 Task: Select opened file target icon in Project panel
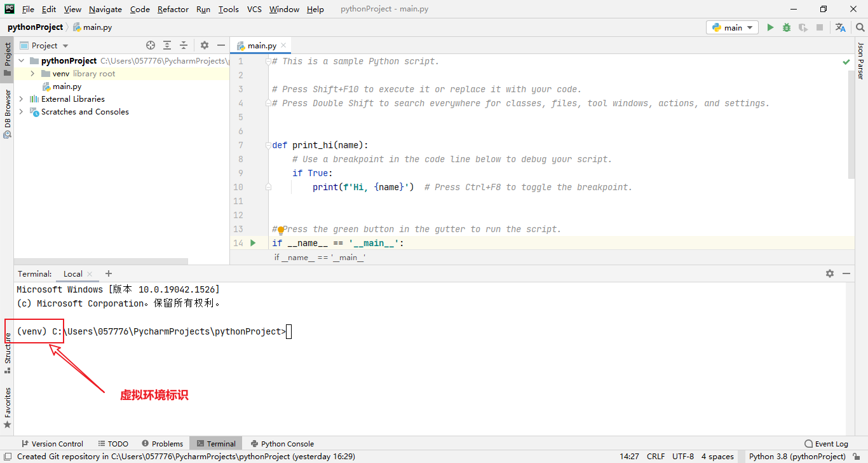(x=151, y=45)
